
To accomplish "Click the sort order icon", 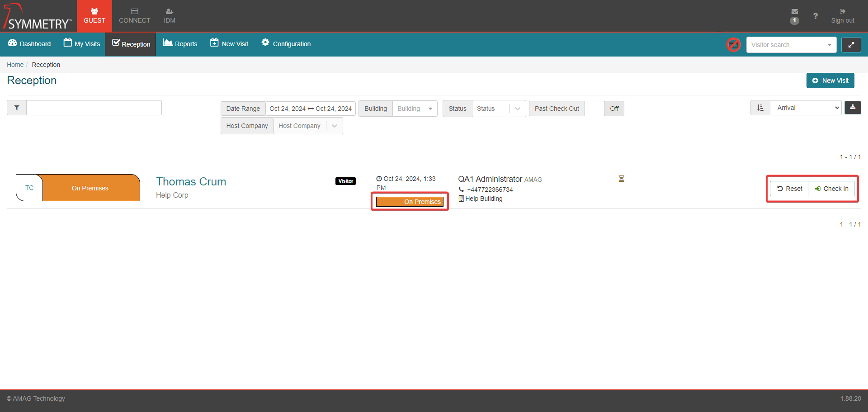I will point(760,108).
